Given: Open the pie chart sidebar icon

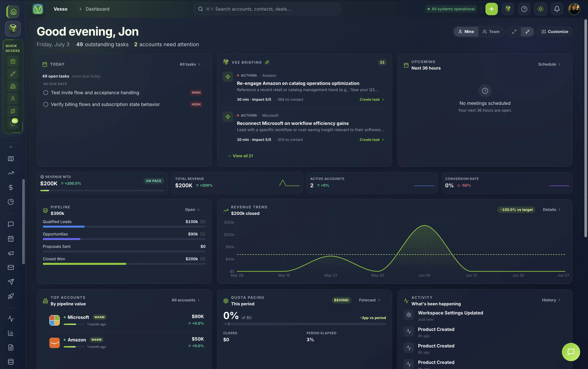Looking at the screenshot, I should 11,202.
